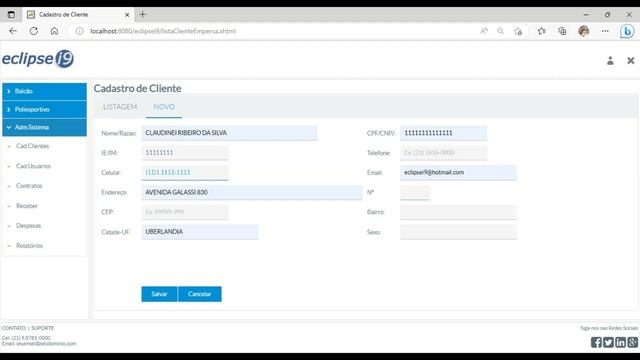
Task: Save the client with Salvar
Action: (x=159, y=294)
